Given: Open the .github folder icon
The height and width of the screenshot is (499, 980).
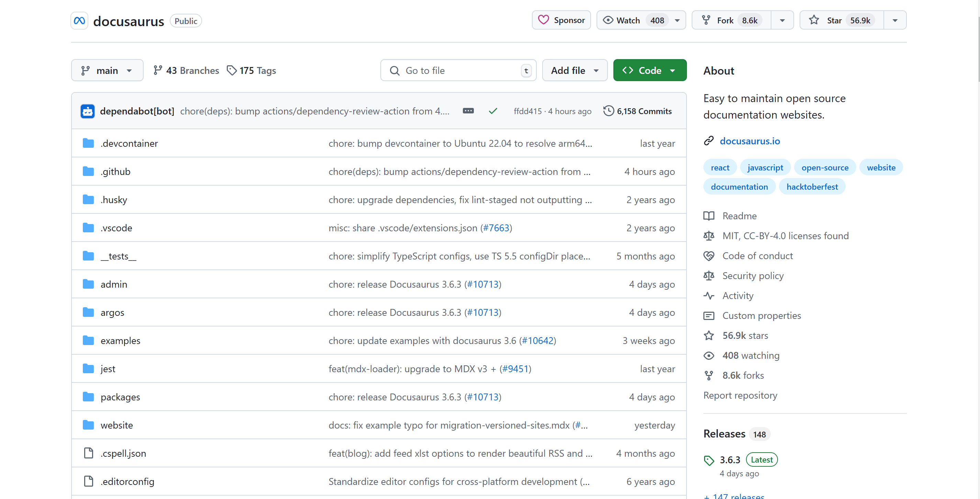Looking at the screenshot, I should [88, 172].
